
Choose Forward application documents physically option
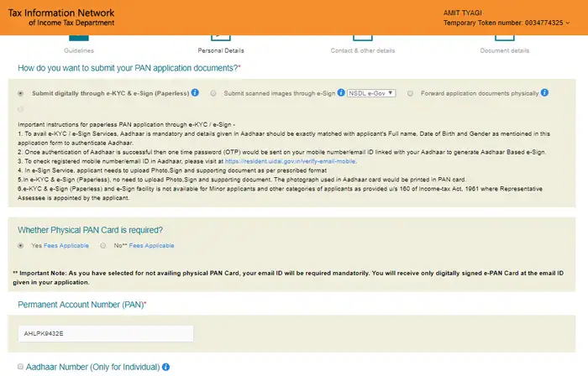[x=410, y=93]
